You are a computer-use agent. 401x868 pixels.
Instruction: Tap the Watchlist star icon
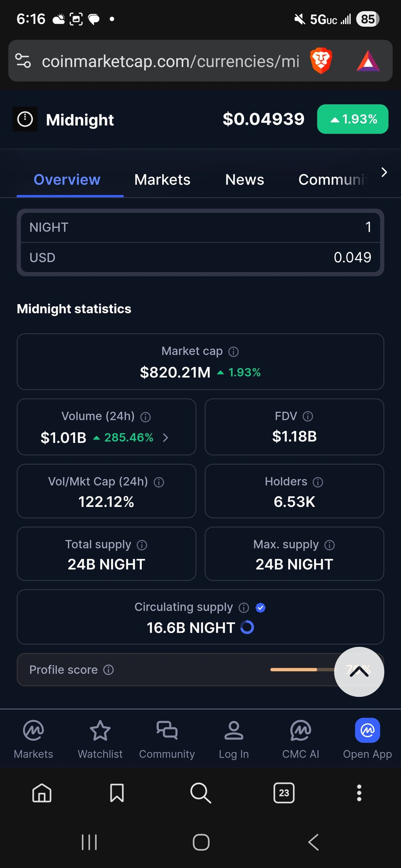pos(100,731)
